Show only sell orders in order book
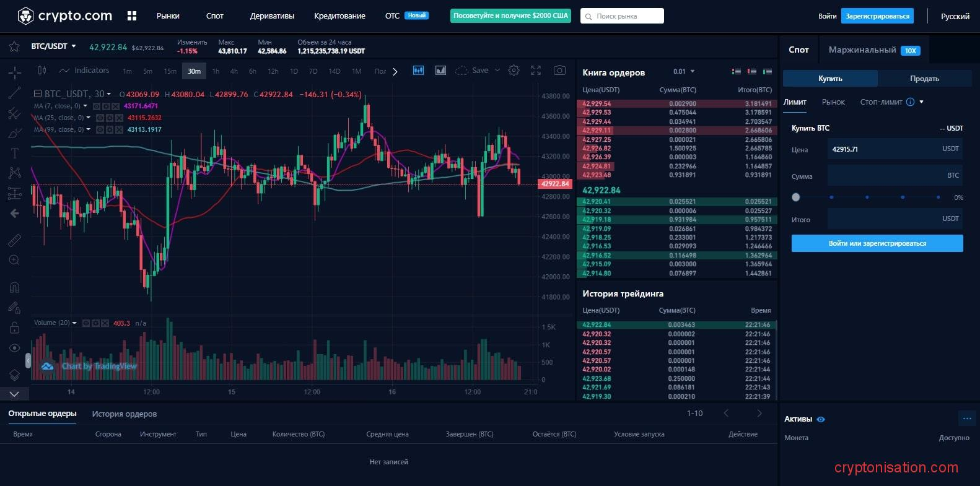 click(751, 72)
